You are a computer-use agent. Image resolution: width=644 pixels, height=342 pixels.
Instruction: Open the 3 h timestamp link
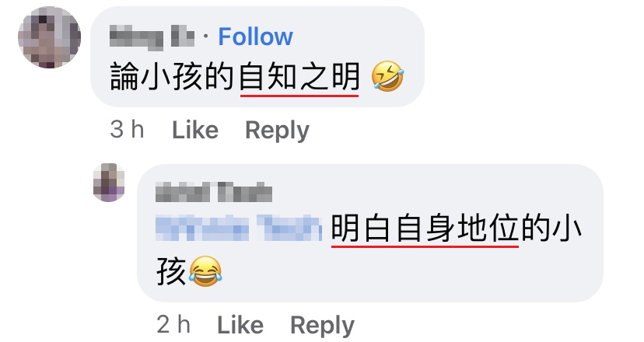tap(127, 130)
